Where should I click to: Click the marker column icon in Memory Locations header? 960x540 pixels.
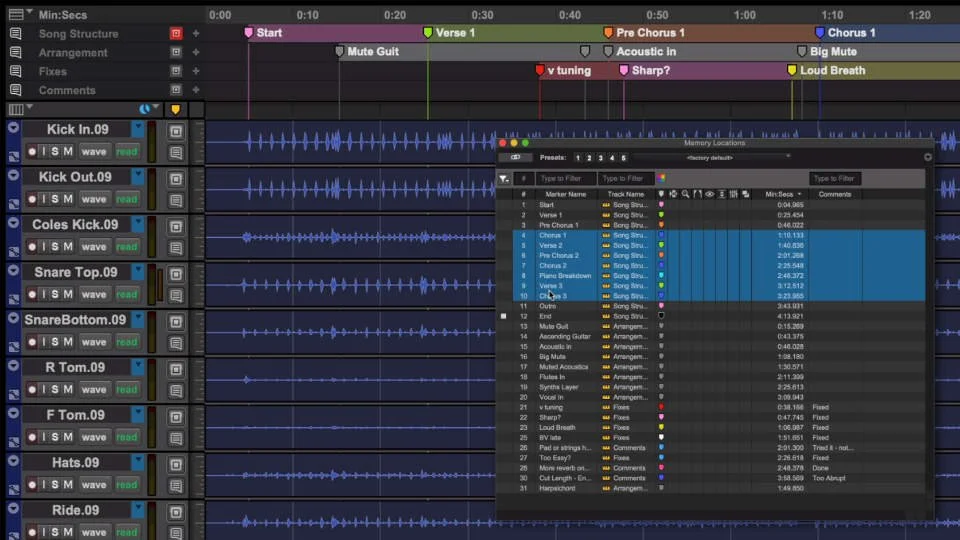[x=661, y=194]
